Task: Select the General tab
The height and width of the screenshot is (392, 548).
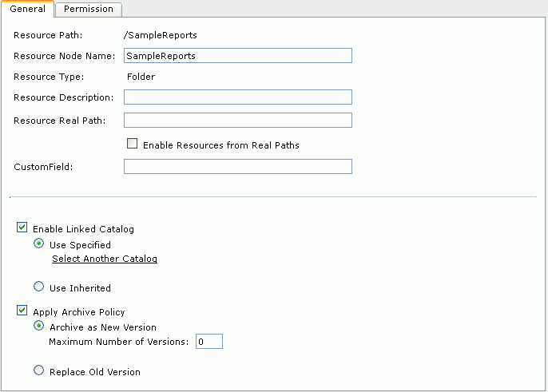Action: point(27,9)
